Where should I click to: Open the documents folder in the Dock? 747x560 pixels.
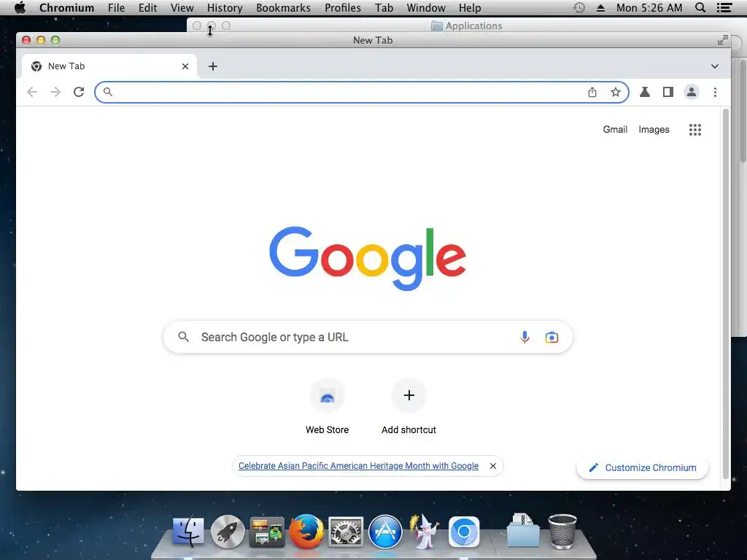[523, 531]
